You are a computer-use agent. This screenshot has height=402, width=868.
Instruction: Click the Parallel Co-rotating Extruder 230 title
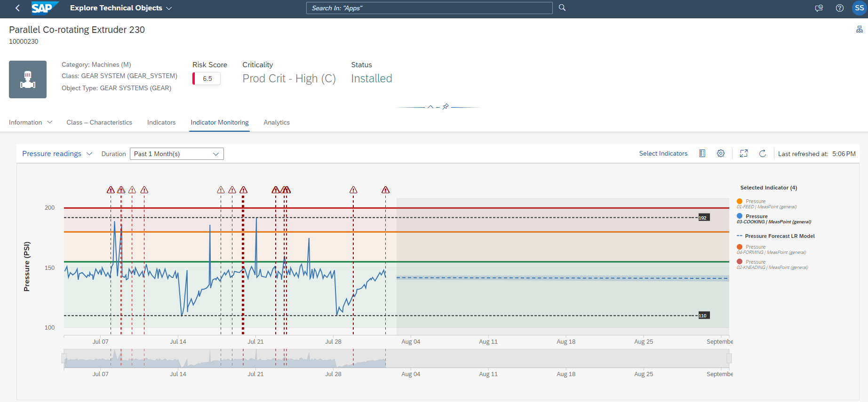pos(77,30)
